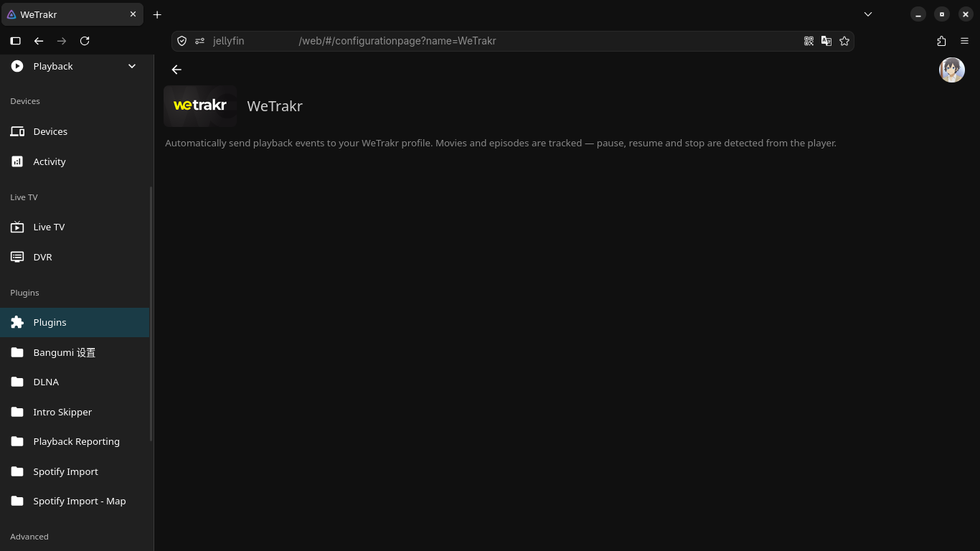The width and height of the screenshot is (980, 551).
Task: Open the Bangumi 设置 folder icon
Action: tap(17, 352)
